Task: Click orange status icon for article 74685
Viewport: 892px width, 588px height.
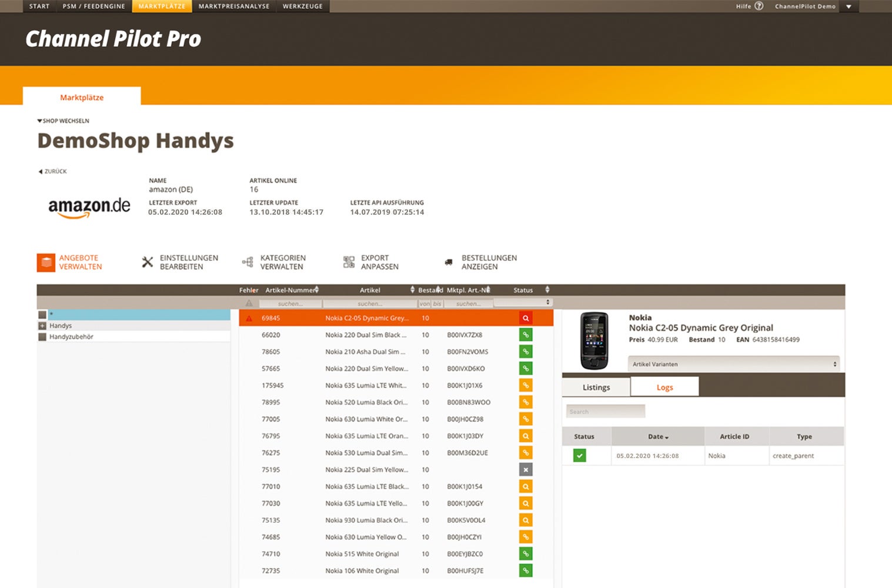Action: tap(526, 537)
